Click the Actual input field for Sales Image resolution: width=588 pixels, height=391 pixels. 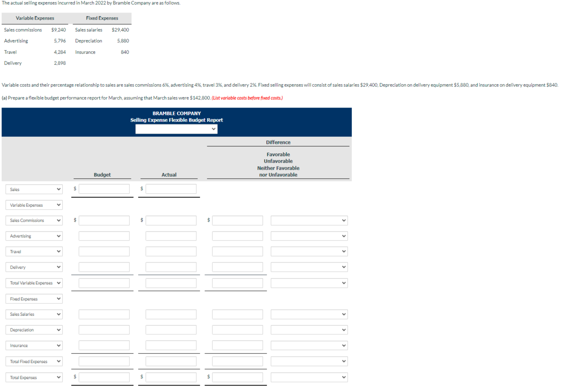point(171,188)
